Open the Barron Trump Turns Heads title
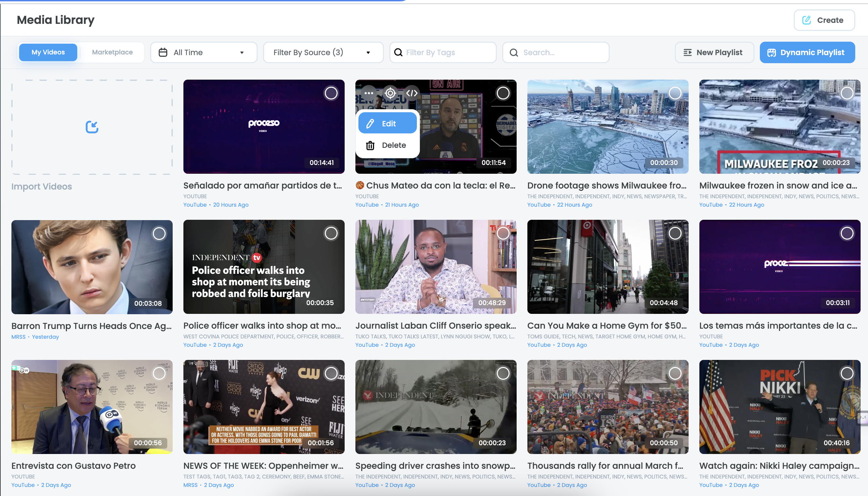The image size is (868, 496). (92, 326)
